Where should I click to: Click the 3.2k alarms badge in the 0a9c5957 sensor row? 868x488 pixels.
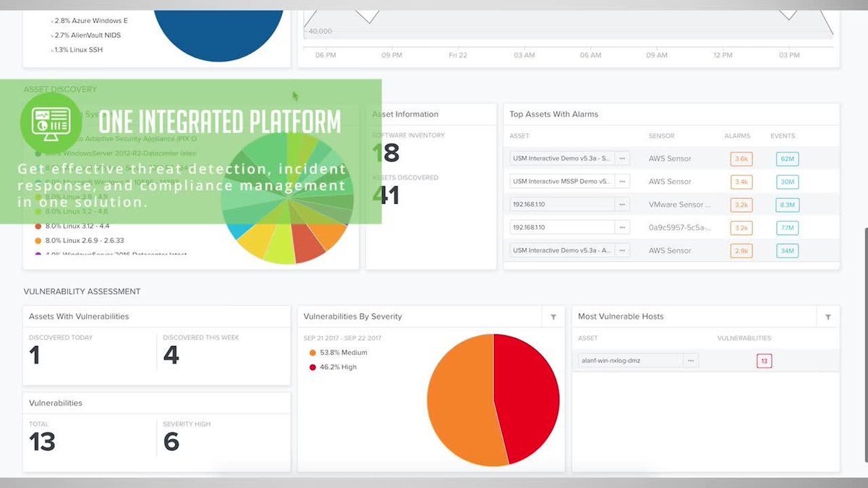[741, 228]
